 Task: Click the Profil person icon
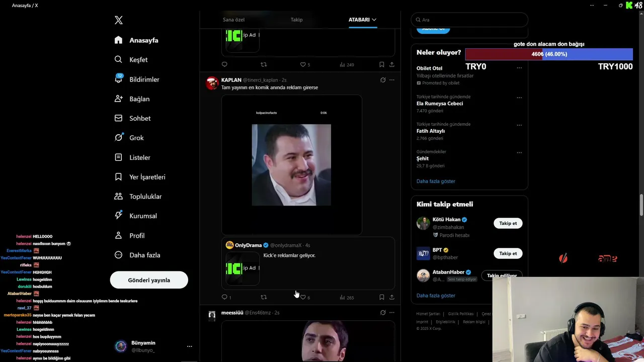pyautogui.click(x=118, y=235)
